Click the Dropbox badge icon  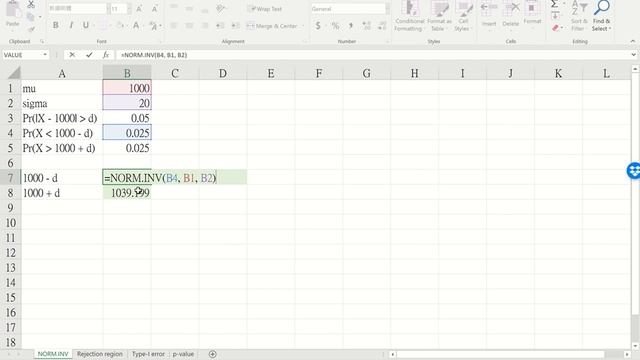634,171
